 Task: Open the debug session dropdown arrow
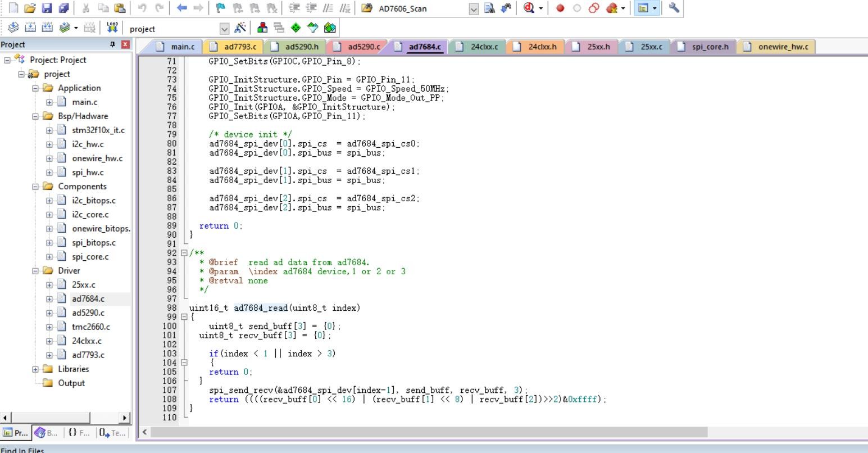tap(541, 8)
